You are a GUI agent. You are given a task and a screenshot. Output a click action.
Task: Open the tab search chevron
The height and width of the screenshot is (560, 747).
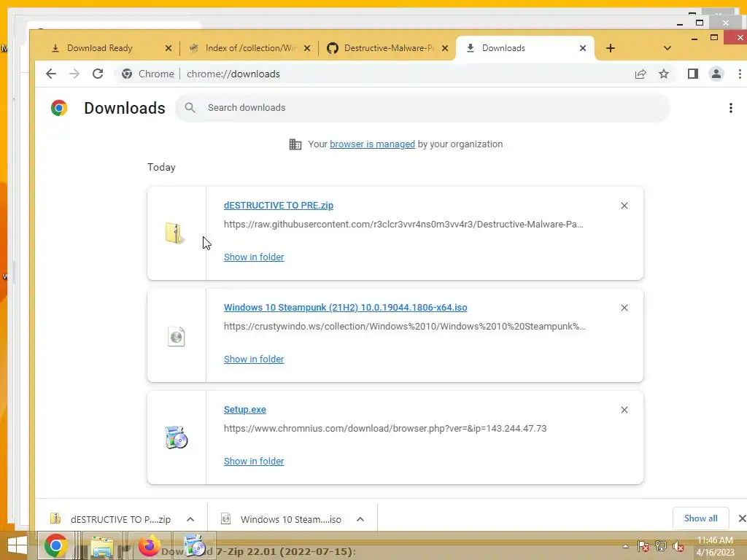tap(667, 48)
